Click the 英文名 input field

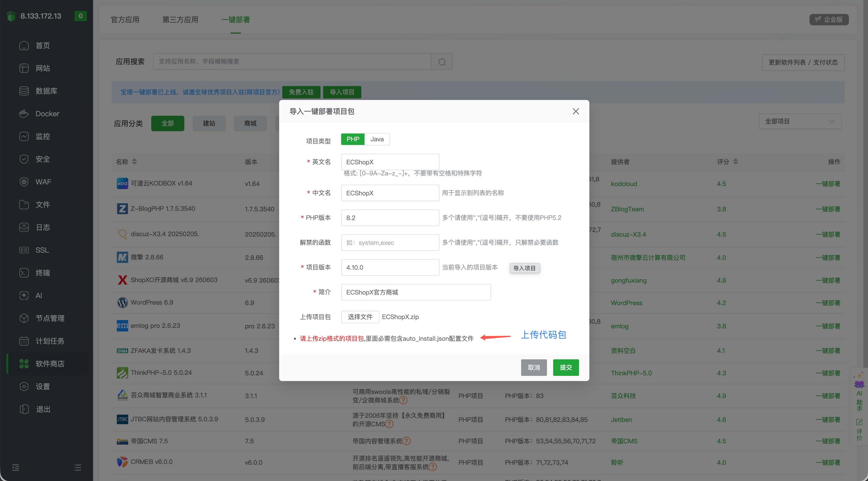[390, 162]
